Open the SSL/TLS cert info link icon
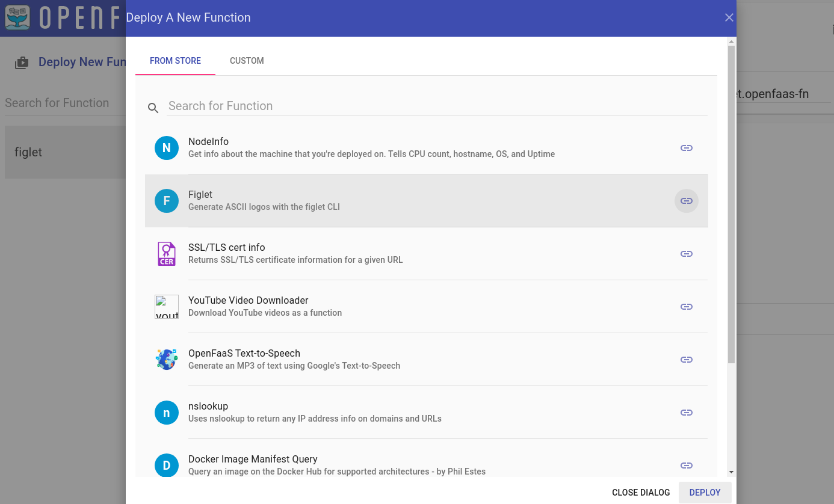Screen dimensions: 834x504 pyautogui.click(x=686, y=254)
